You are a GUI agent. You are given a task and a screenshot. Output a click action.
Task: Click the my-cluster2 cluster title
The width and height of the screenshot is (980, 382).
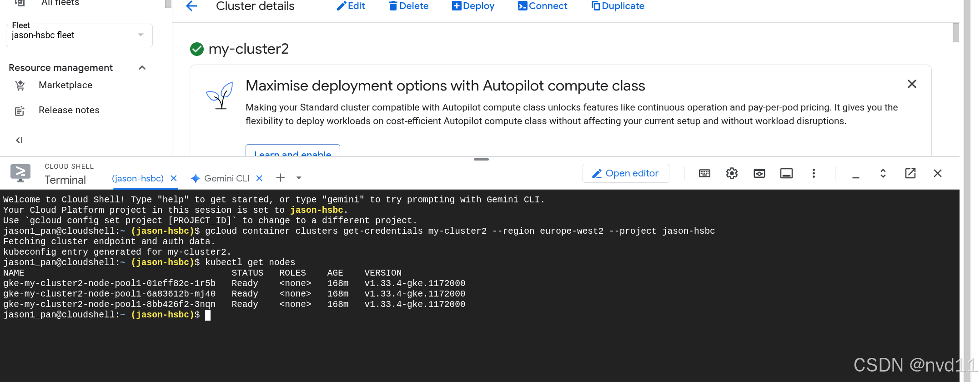click(x=249, y=49)
